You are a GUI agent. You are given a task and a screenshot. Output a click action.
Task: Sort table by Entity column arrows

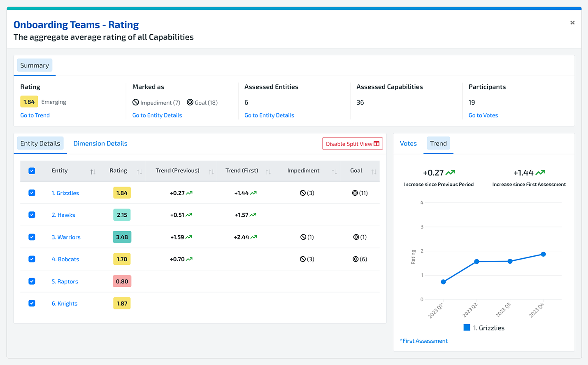click(x=93, y=171)
